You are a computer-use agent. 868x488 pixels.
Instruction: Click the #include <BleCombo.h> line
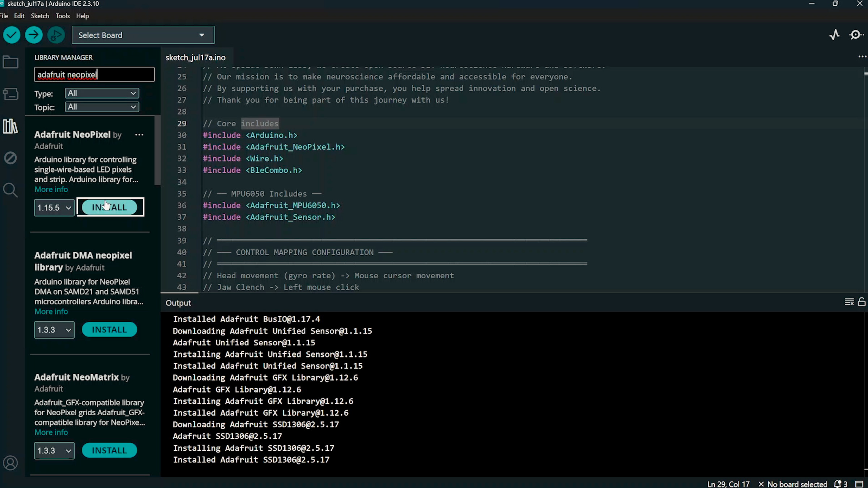click(x=252, y=170)
